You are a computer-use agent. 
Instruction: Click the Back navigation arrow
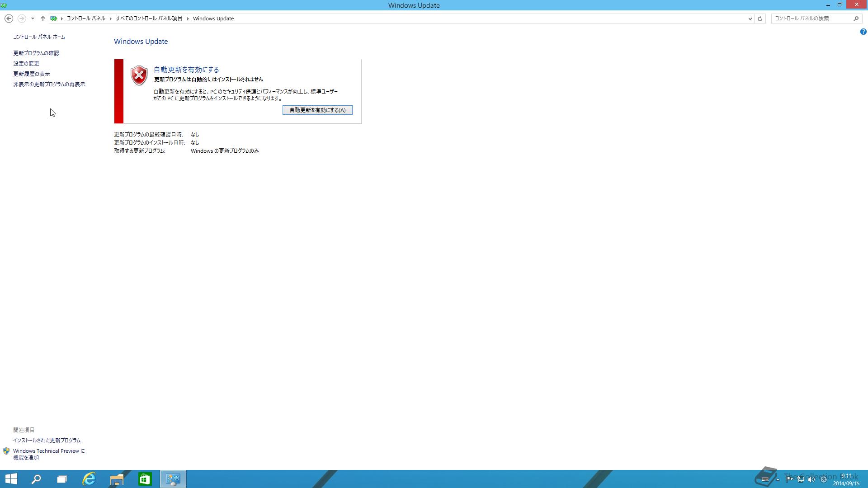coord(9,19)
